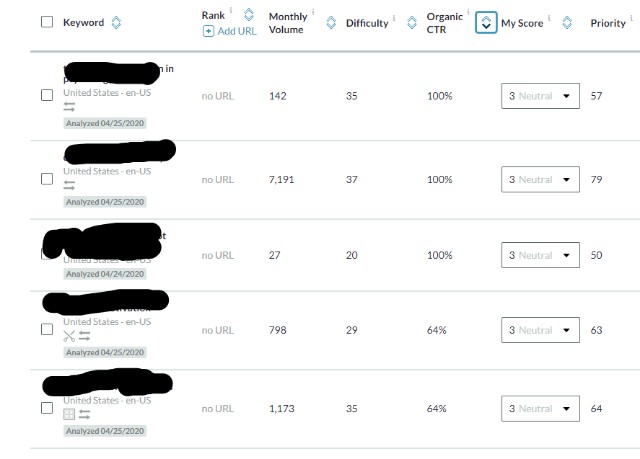Sort by Rank using its arrows
Viewport: 640px width, 459px height.
point(249,15)
